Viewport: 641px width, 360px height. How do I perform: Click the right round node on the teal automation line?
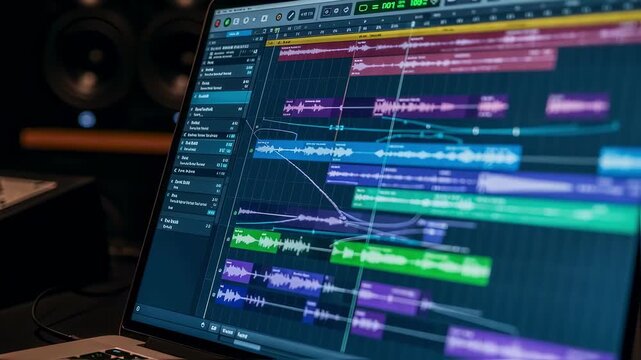coord(516,132)
